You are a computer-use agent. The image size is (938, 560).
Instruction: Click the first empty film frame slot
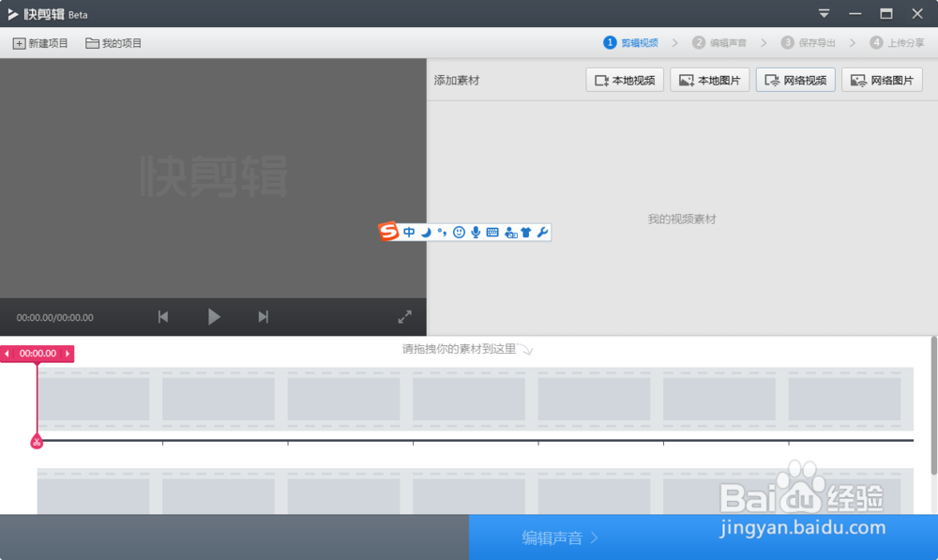click(x=94, y=399)
